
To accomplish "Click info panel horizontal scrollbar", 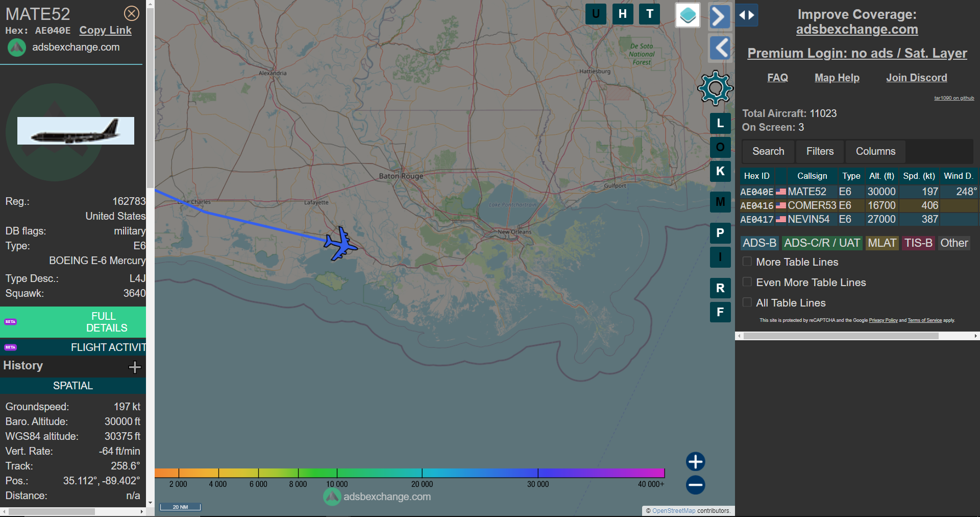I will (52, 511).
